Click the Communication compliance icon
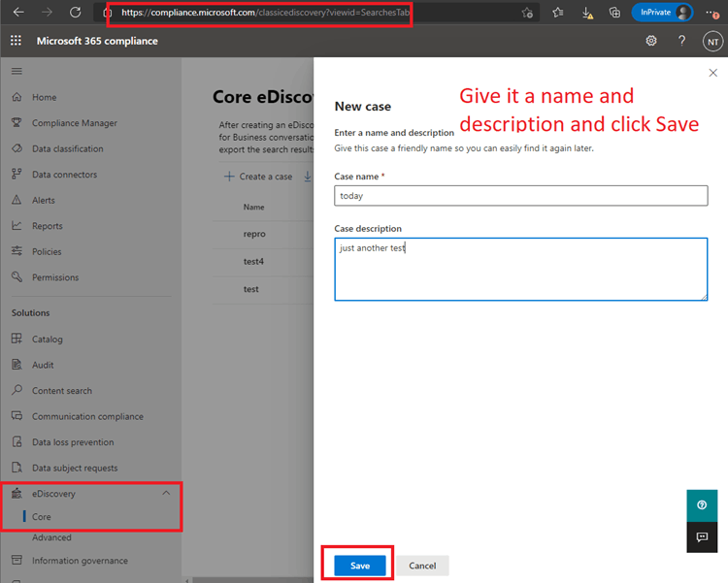Image resolution: width=728 pixels, height=583 pixels. [x=17, y=416]
